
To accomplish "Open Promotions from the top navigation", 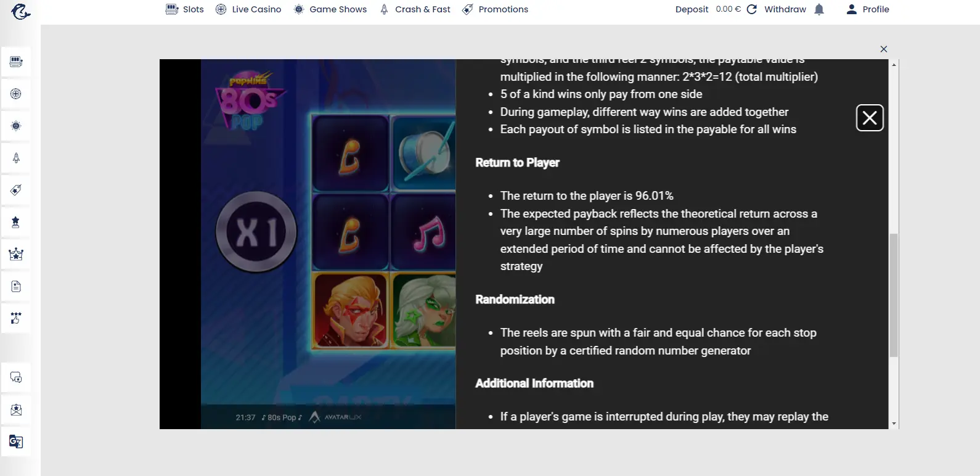I will coord(496,9).
